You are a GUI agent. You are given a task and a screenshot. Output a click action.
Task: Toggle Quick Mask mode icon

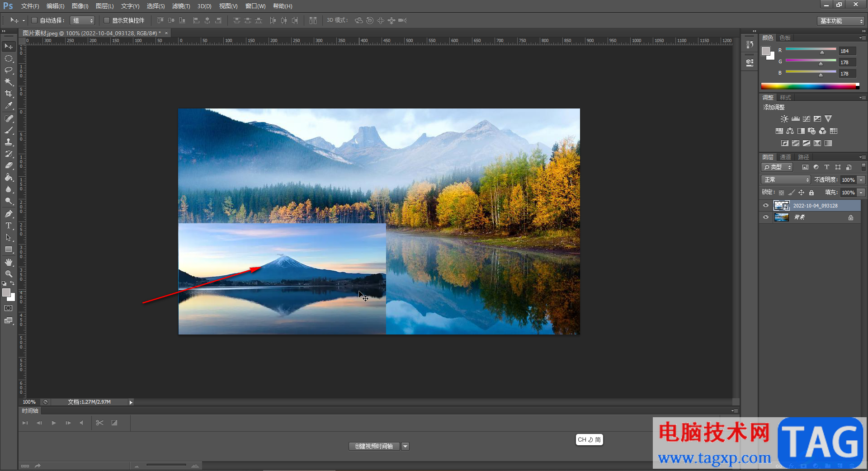pyautogui.click(x=9, y=308)
